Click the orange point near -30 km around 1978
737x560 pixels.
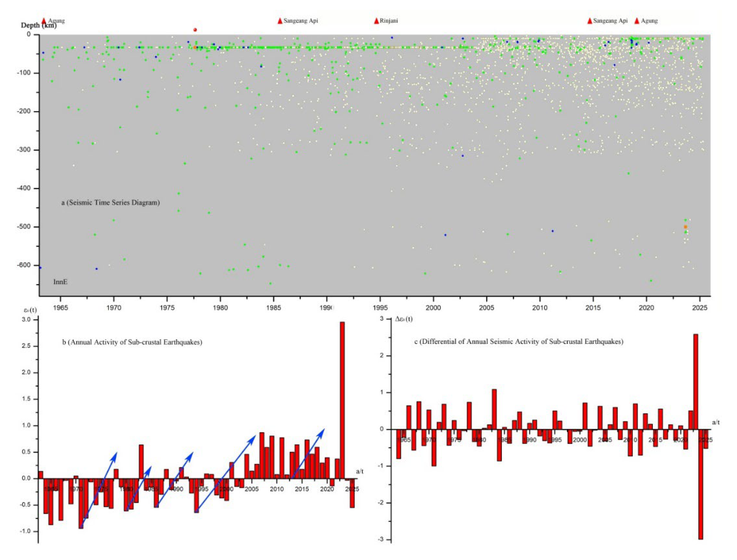[x=195, y=48]
